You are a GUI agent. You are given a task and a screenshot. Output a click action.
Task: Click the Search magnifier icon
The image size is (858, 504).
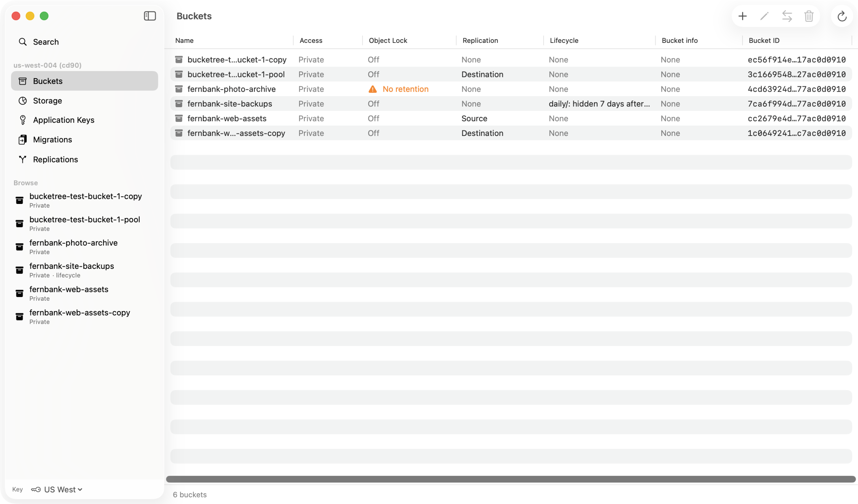click(23, 42)
